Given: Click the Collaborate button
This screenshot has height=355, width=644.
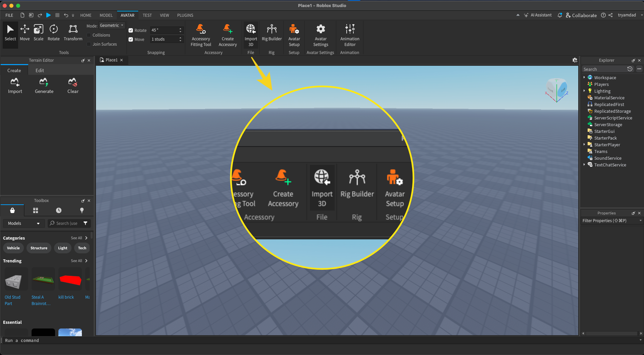Looking at the screenshot, I should coord(581,15).
